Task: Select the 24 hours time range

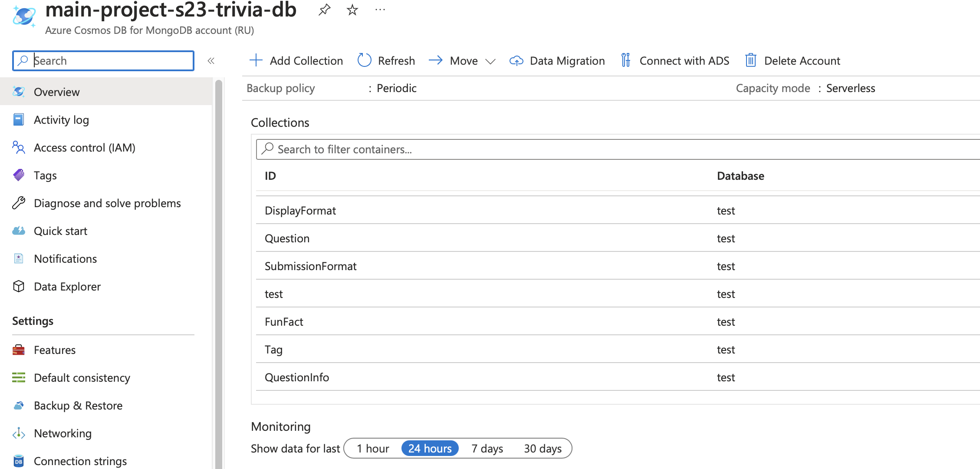Action: click(430, 449)
